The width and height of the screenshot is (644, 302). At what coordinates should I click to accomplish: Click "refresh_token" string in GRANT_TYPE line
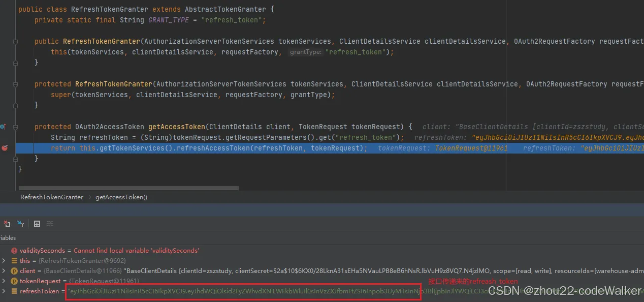tap(231, 20)
